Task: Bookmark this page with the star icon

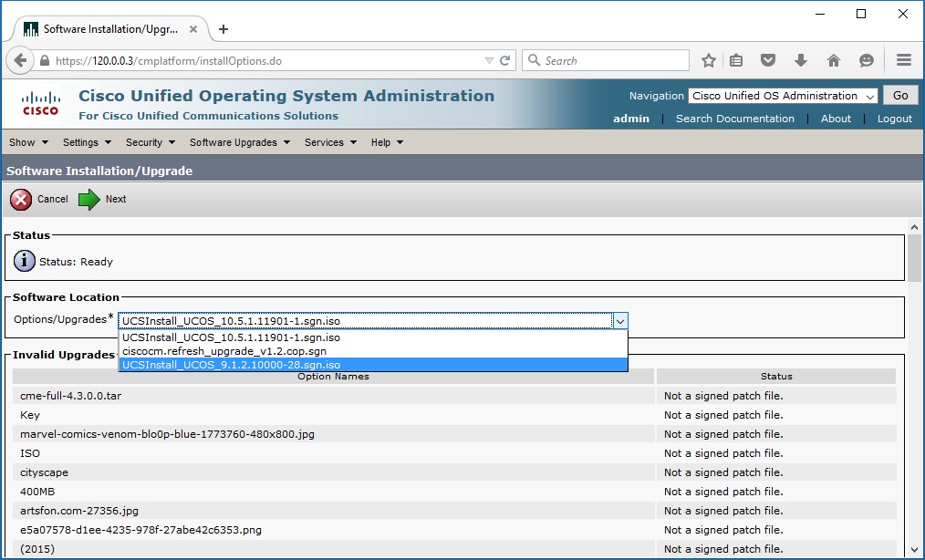Action: click(x=709, y=61)
